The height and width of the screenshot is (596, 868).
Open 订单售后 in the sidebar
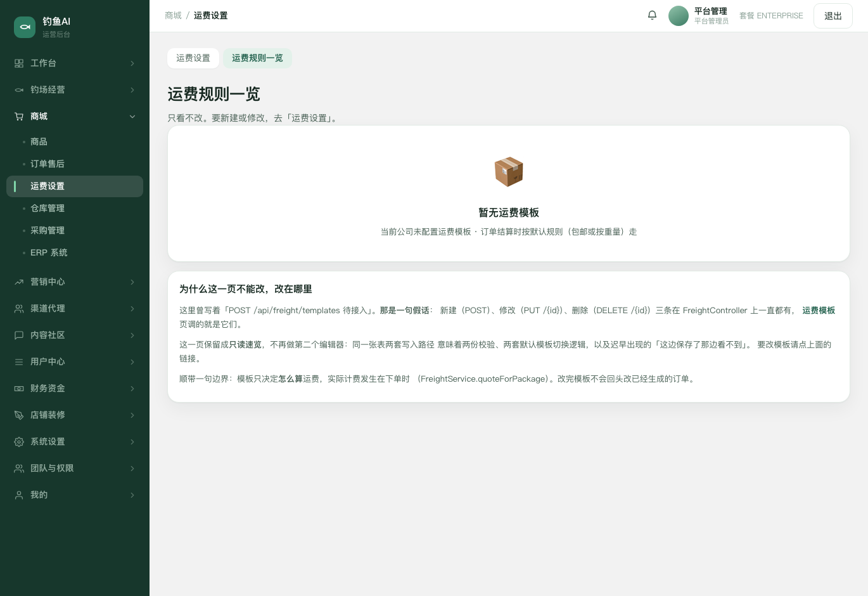(75, 164)
